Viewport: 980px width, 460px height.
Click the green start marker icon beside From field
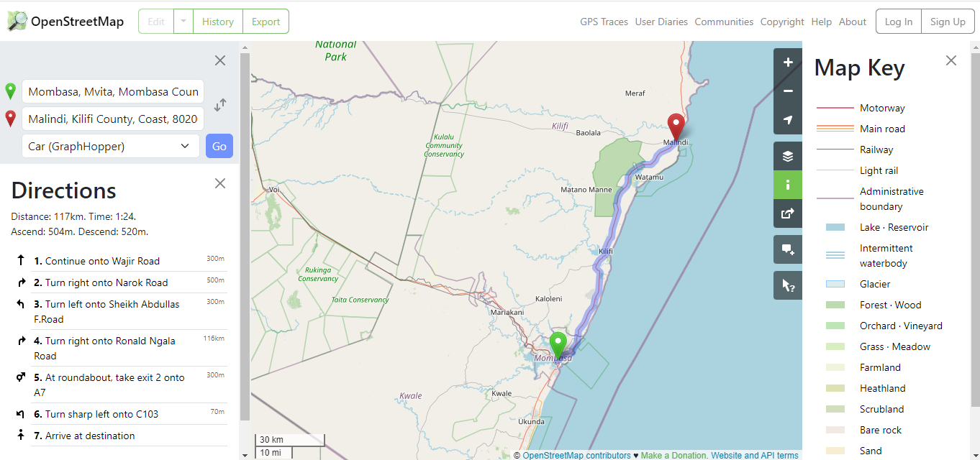pos(10,91)
